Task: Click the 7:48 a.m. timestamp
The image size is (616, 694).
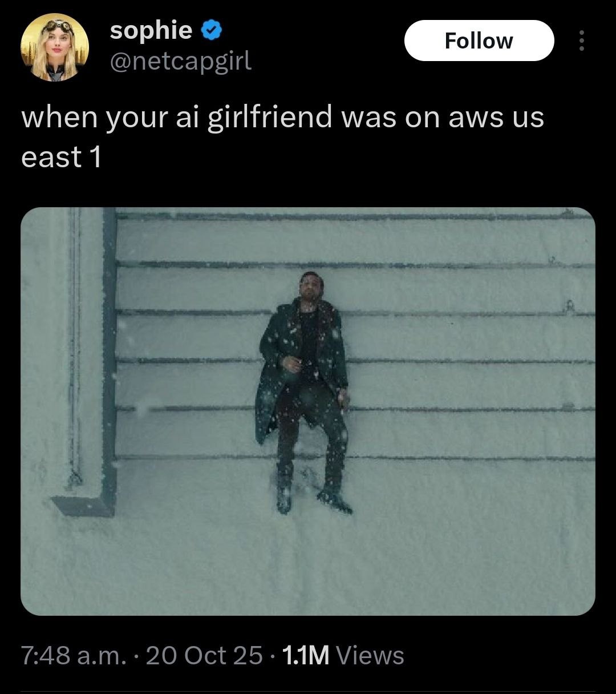Action: click(73, 655)
